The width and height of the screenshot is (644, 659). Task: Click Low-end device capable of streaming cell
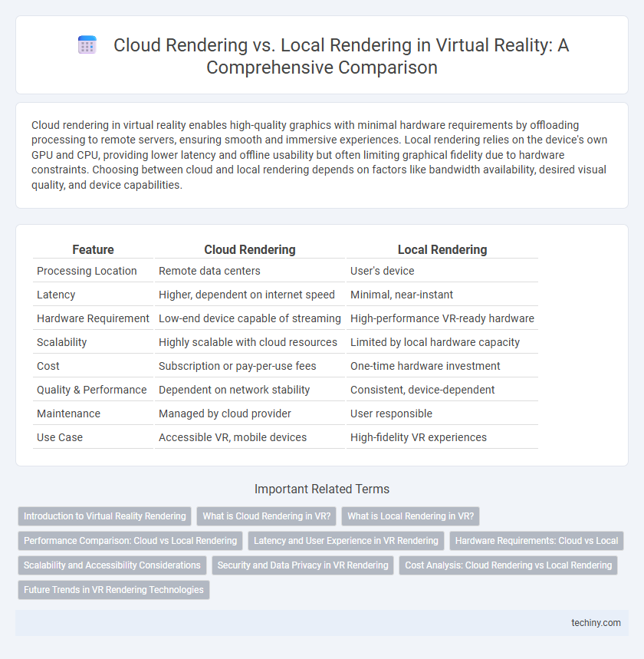point(249,318)
